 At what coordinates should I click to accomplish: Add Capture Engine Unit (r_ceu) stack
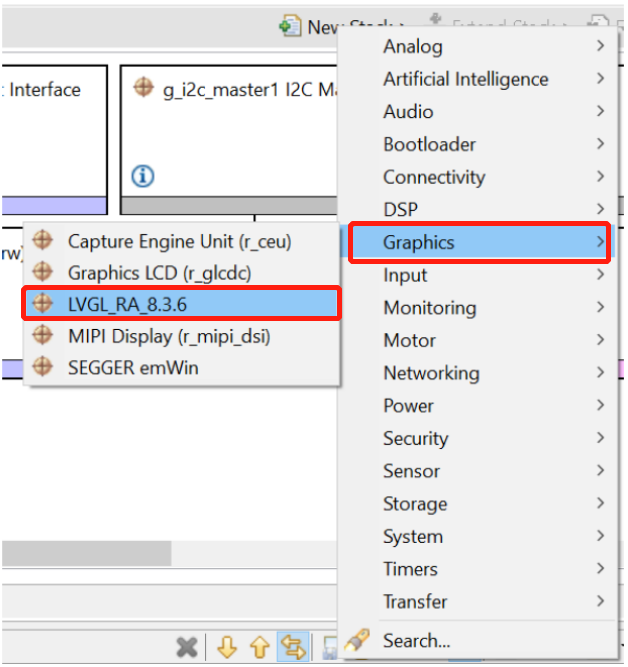182,241
